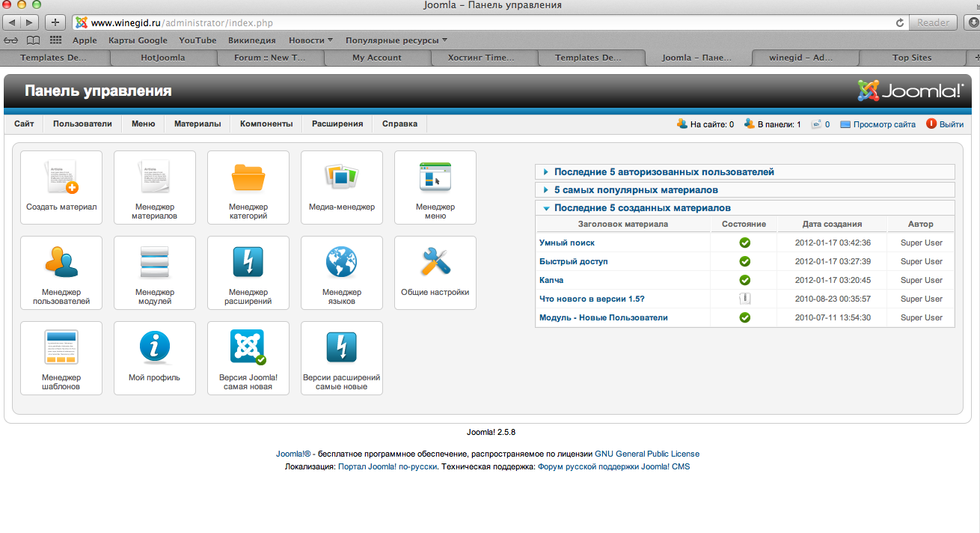Open the Менеджер языков globe icon
The height and width of the screenshot is (533, 980).
(x=342, y=272)
